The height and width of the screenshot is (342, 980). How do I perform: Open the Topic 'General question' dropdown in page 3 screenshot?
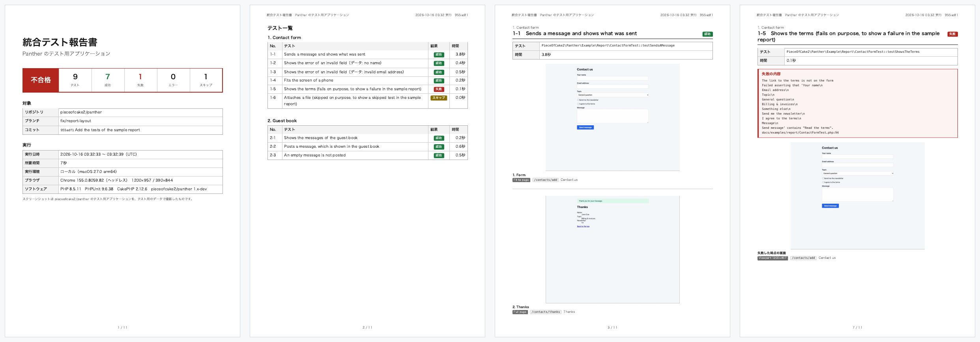pos(613,95)
